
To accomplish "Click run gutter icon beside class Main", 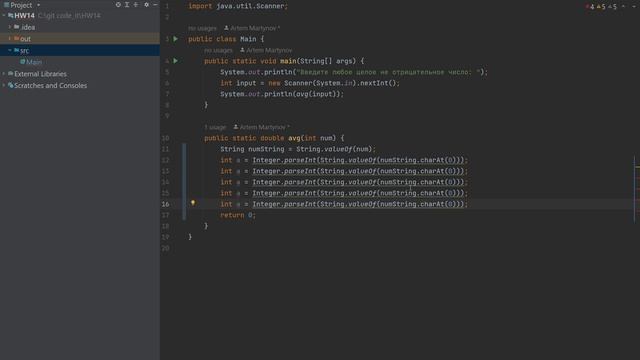I will point(176,39).
